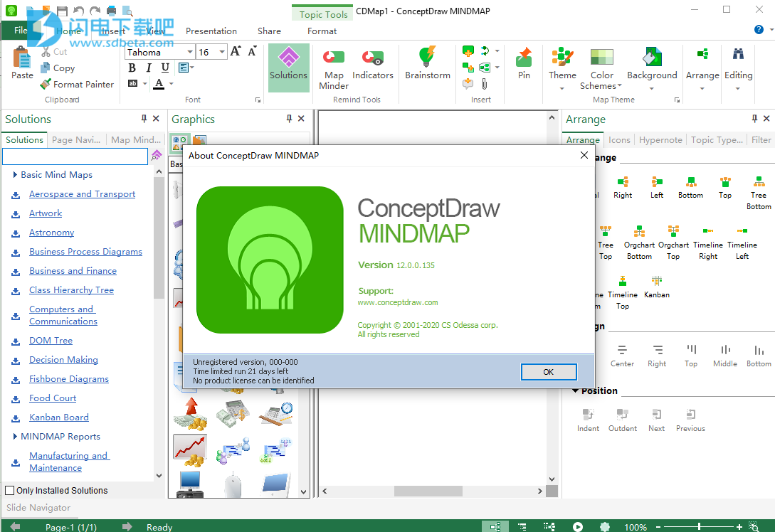Open Indicators tool in ribbon
Viewport: 775px width, 532px height.
pyautogui.click(x=373, y=64)
